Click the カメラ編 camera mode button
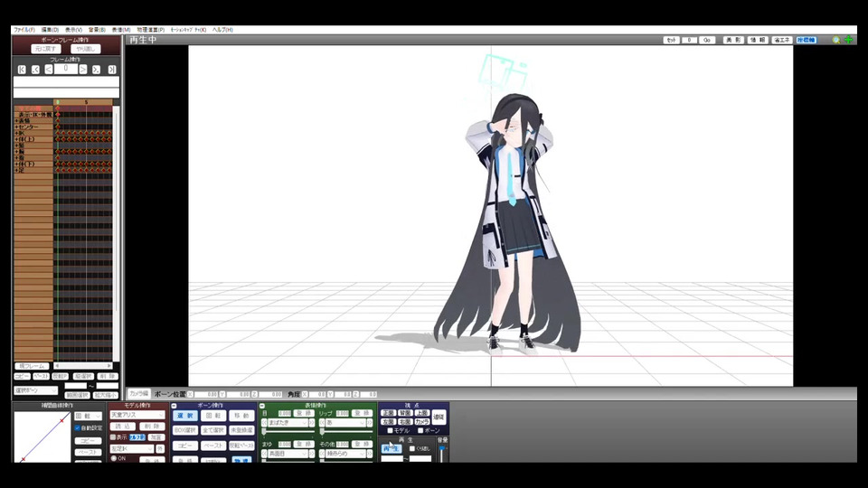 point(139,393)
